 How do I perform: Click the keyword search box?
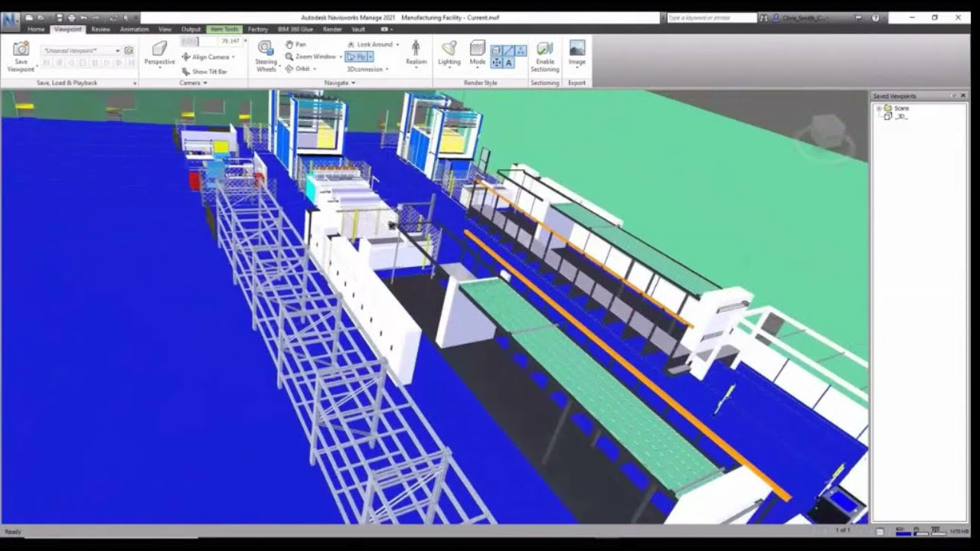coord(712,17)
